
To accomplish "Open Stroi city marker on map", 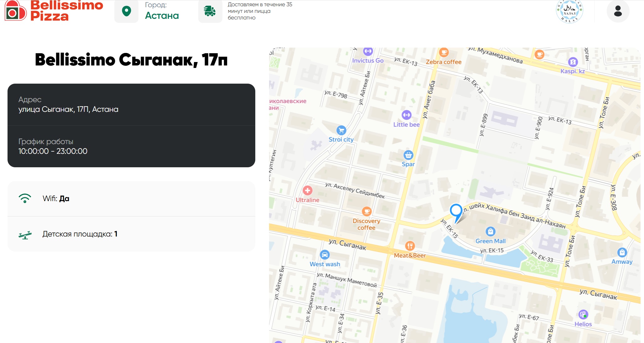I will click(x=341, y=130).
